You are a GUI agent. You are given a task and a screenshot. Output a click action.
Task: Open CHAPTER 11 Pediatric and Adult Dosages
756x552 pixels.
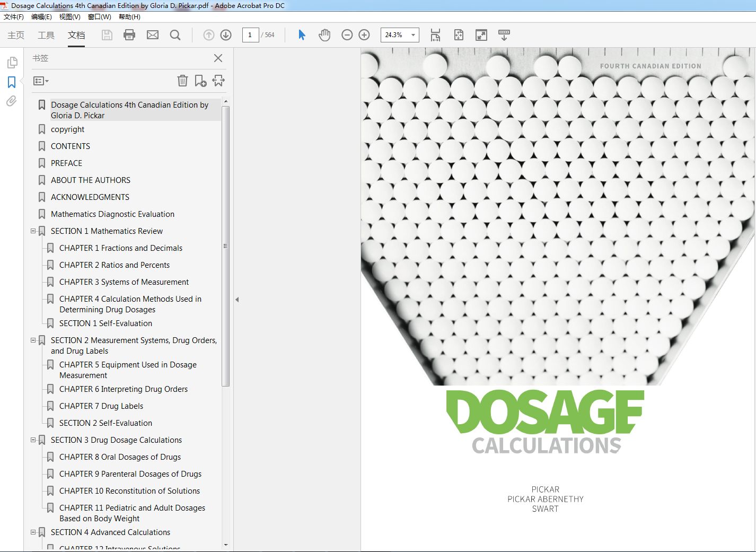tap(132, 513)
